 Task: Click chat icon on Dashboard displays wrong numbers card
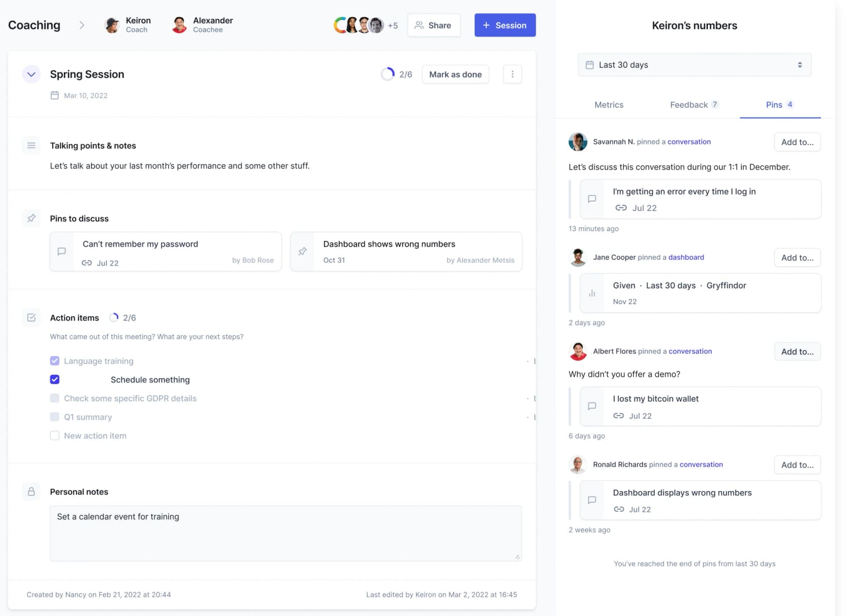click(592, 500)
